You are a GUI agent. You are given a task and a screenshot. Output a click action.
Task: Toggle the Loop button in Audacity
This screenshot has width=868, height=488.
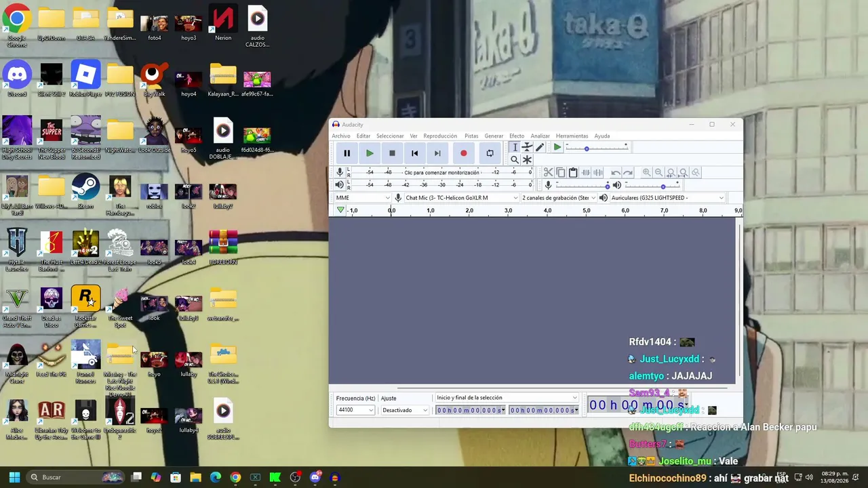[x=490, y=153]
